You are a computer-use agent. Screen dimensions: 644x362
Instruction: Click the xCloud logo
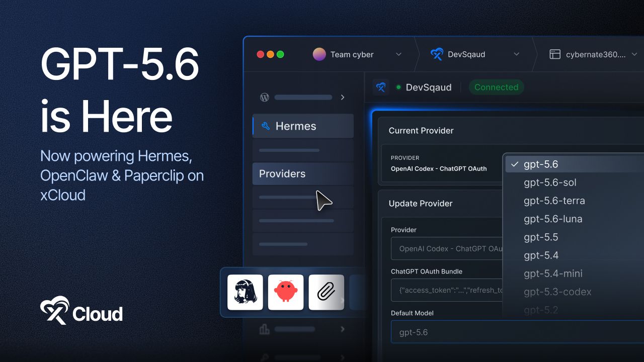point(81,310)
